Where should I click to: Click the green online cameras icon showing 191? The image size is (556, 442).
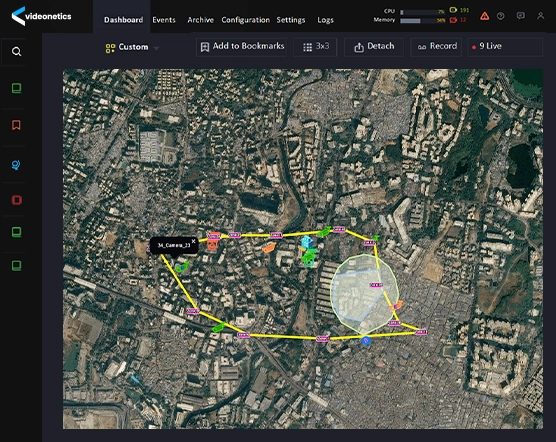(x=453, y=10)
